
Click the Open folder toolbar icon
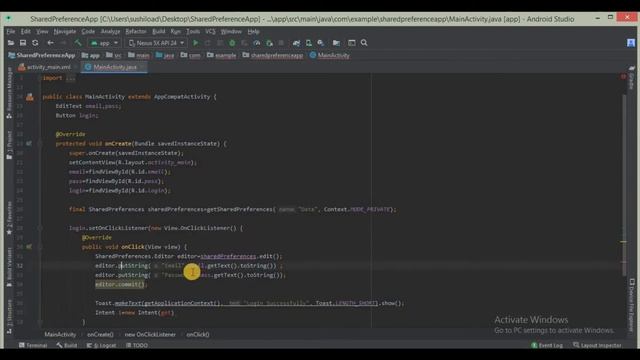(x=11, y=43)
